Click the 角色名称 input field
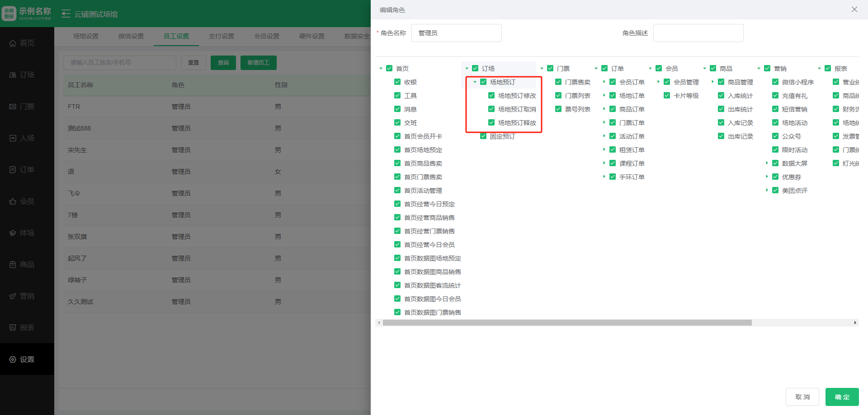Screen dimensions: 868x415 pos(457,33)
